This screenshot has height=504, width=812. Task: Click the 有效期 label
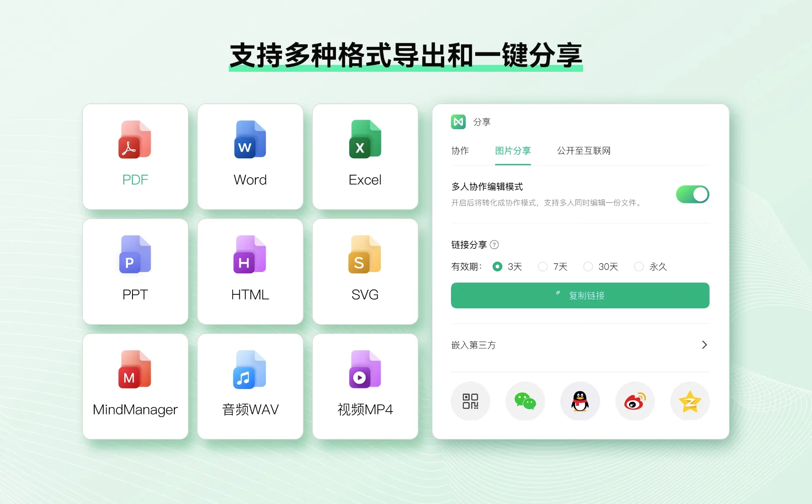(x=467, y=267)
